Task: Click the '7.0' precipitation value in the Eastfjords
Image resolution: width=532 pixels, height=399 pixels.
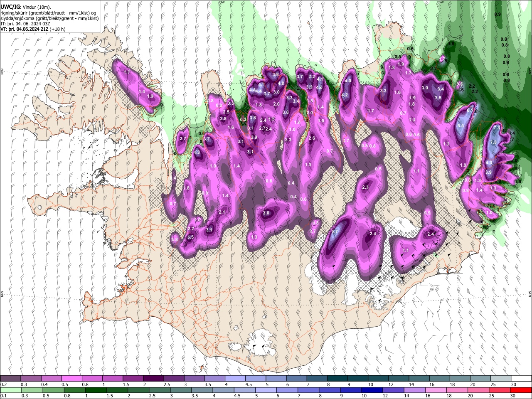Action: click(493, 142)
